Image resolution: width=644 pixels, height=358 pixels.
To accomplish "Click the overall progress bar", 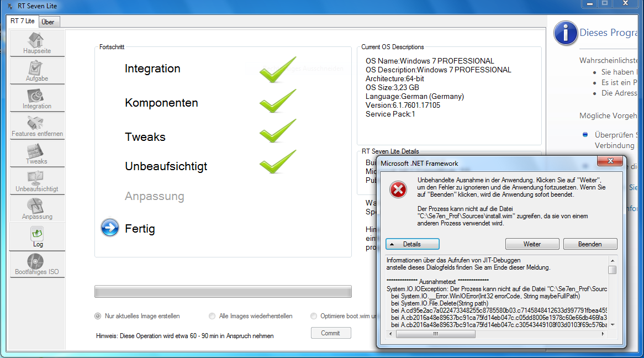I will (223, 291).
